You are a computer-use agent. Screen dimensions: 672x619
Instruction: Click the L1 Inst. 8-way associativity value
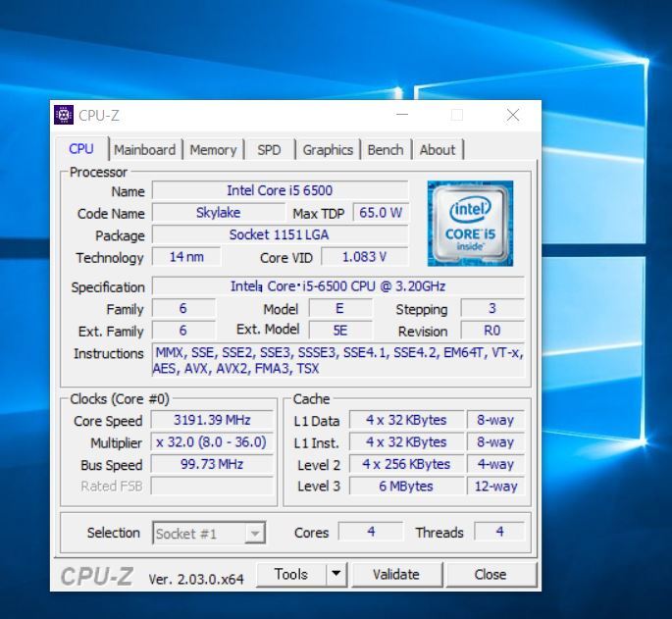(x=495, y=442)
